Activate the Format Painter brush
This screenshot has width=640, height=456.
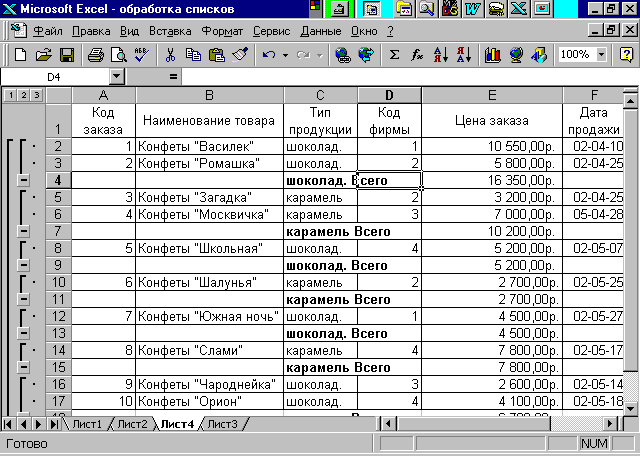(x=240, y=54)
